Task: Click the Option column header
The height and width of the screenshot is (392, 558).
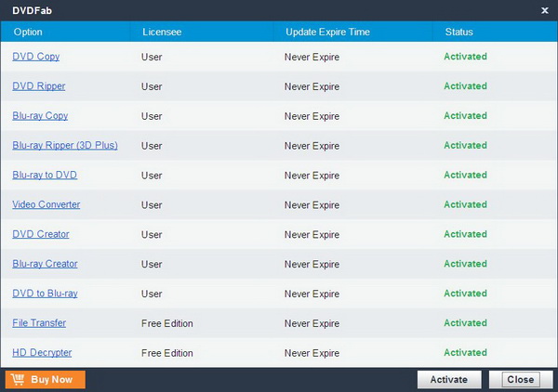Action: (x=28, y=32)
